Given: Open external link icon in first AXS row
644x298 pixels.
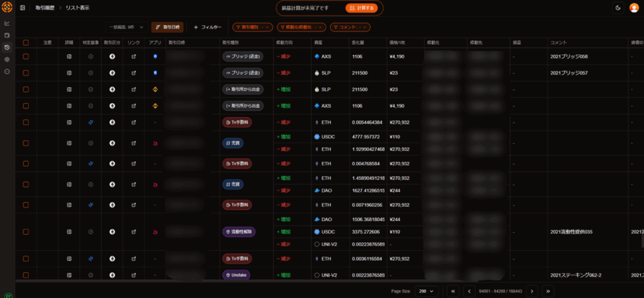Looking at the screenshot, I should (133, 56).
